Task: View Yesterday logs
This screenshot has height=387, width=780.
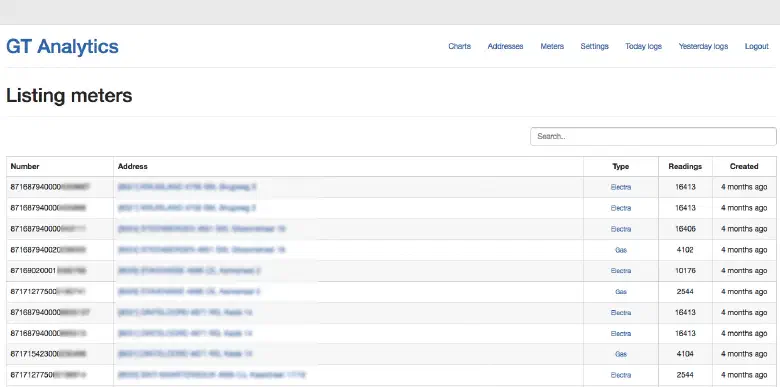Action: [703, 46]
